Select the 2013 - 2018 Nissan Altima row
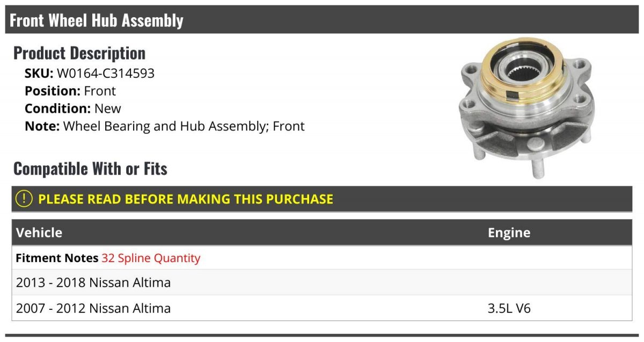The height and width of the screenshot is (342, 644). pos(322,282)
